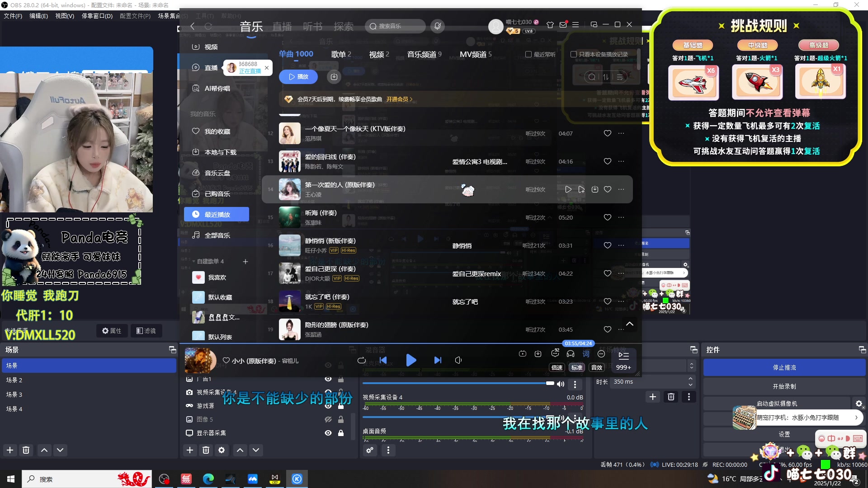Click OBS 开始录制 button
868x488 pixels.
coord(784,386)
